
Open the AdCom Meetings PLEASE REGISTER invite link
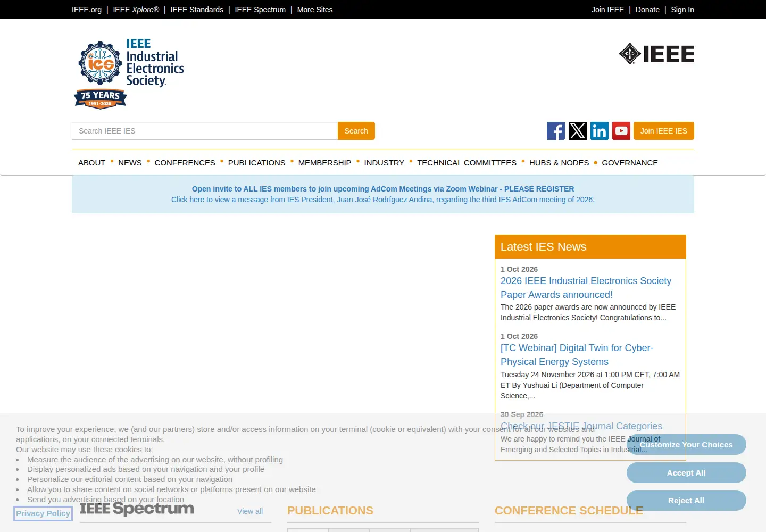(x=383, y=189)
